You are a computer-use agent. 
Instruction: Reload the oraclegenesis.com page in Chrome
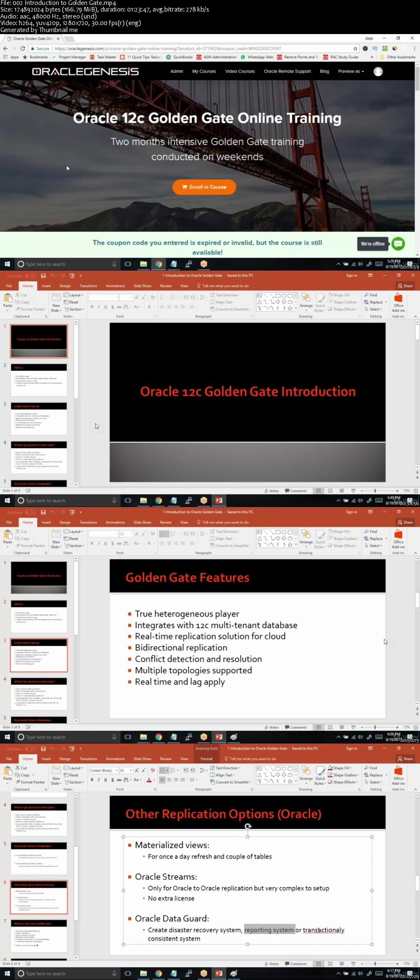click(x=23, y=48)
